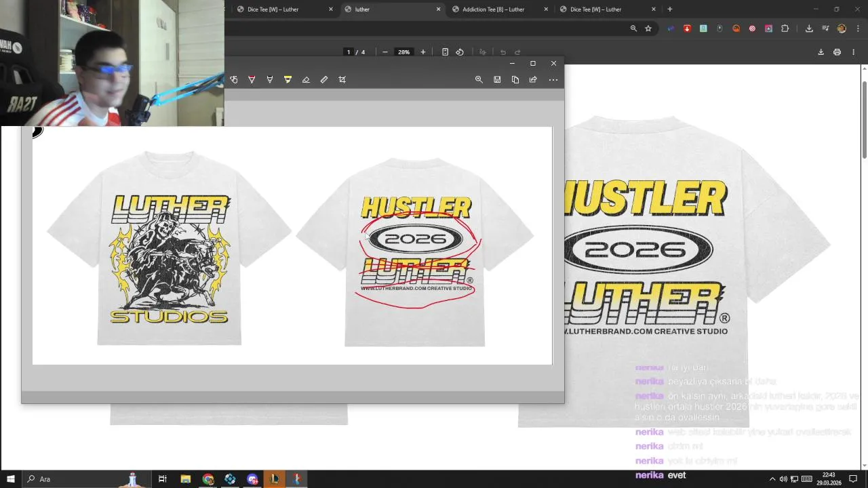Open File Explorer from taskbar
This screenshot has height=488, width=868.
[185, 479]
